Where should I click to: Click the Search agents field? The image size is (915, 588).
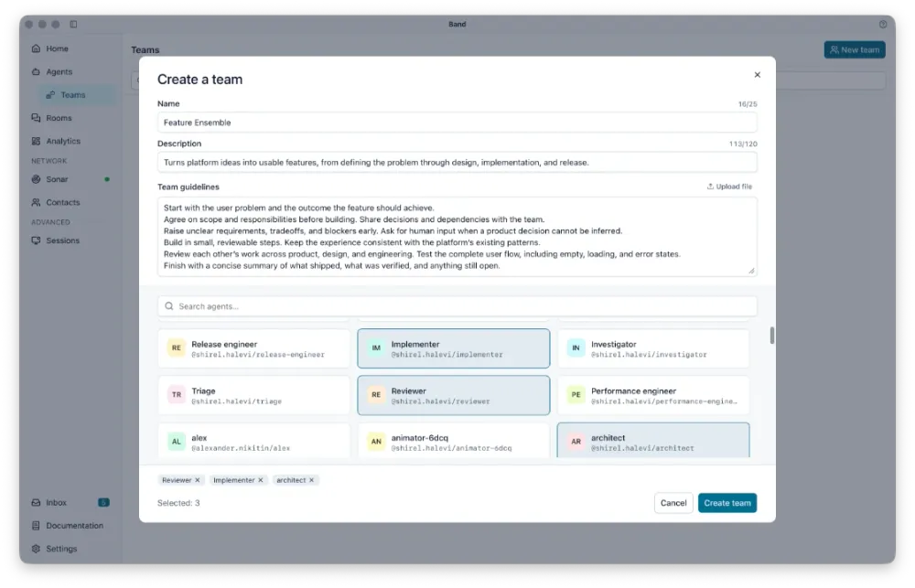tap(457, 306)
